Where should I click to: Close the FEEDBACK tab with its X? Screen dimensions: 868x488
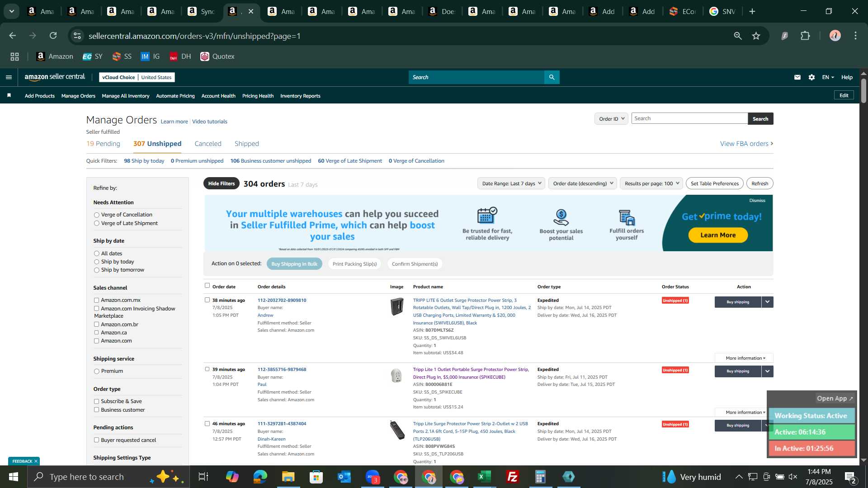(x=36, y=461)
